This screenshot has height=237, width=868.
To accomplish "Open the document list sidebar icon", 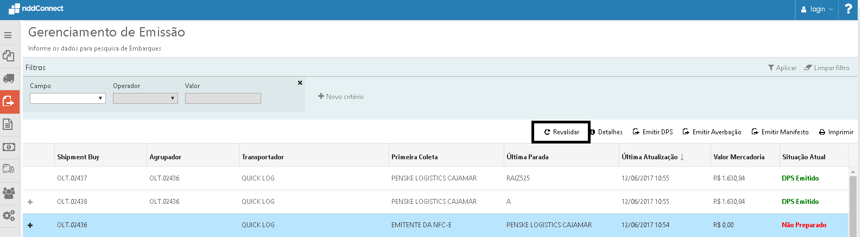I will (8, 124).
